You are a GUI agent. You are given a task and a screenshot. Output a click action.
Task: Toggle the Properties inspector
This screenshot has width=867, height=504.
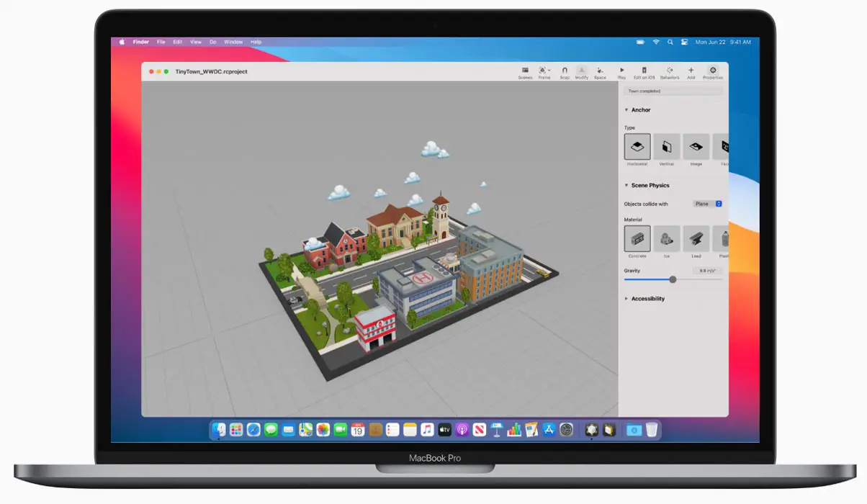click(x=713, y=72)
